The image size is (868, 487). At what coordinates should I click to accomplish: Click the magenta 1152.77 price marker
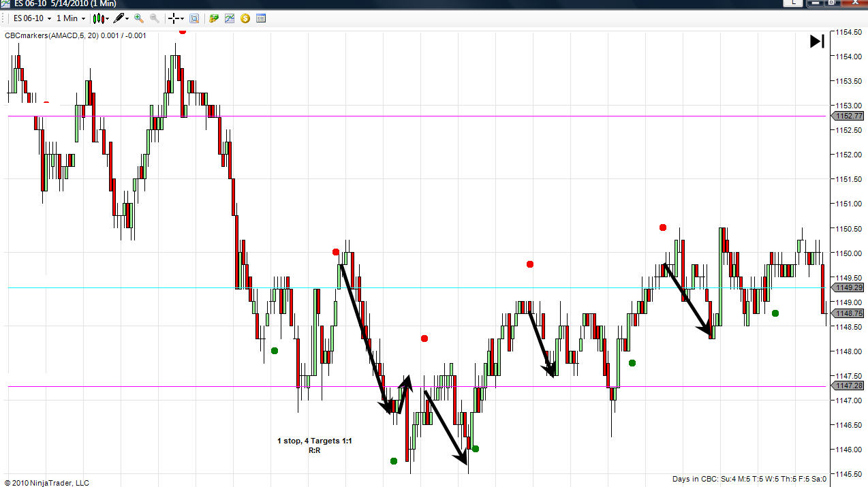tap(849, 116)
